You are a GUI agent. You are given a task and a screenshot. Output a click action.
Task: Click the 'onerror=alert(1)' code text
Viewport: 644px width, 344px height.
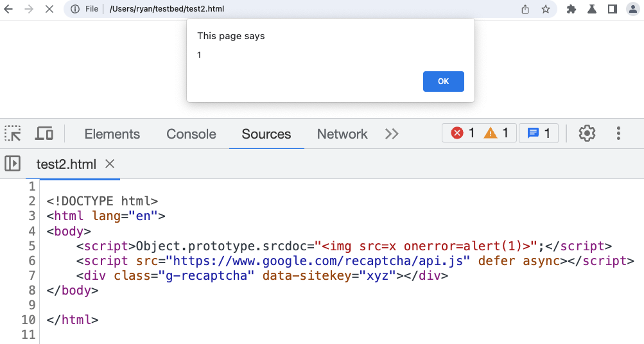pyautogui.click(x=463, y=246)
